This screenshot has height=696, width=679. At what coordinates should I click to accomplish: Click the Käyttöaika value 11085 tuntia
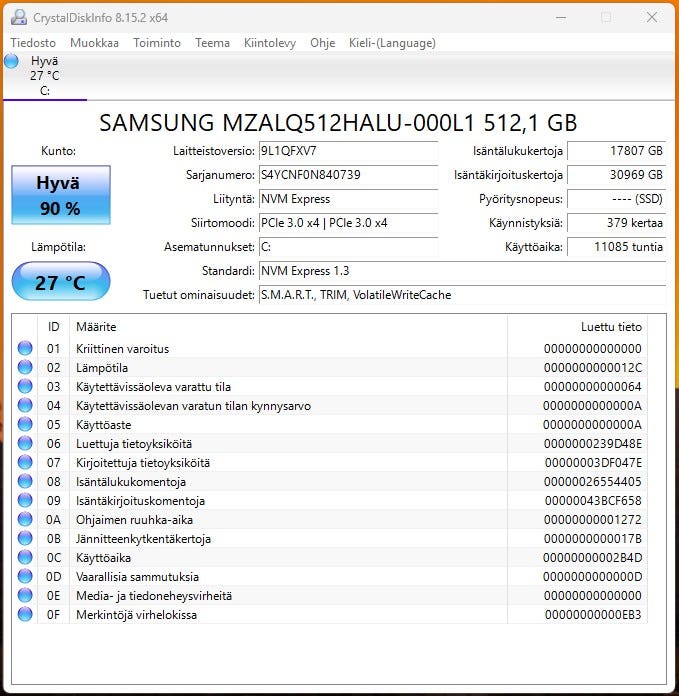(x=616, y=247)
